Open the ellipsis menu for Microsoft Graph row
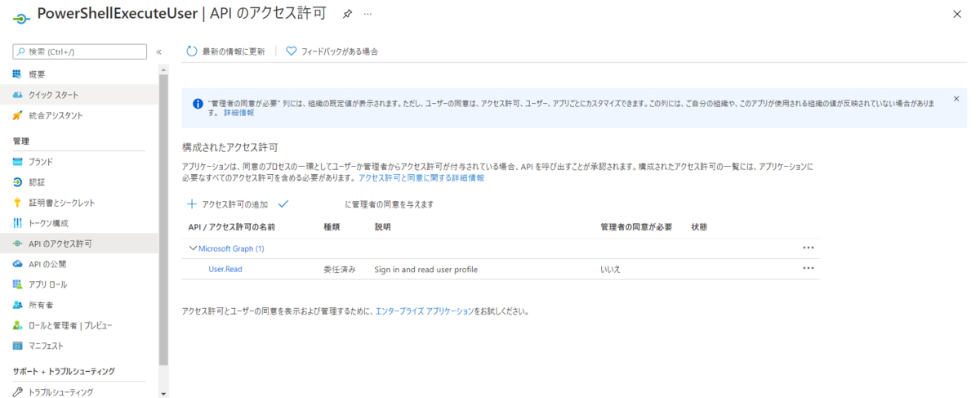 pyautogui.click(x=808, y=248)
